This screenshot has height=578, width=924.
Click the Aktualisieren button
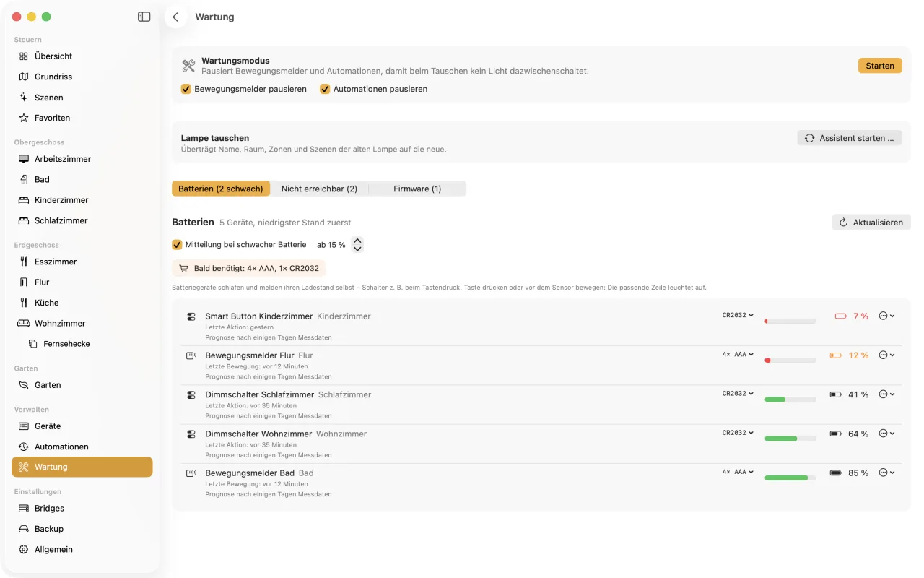tap(871, 223)
